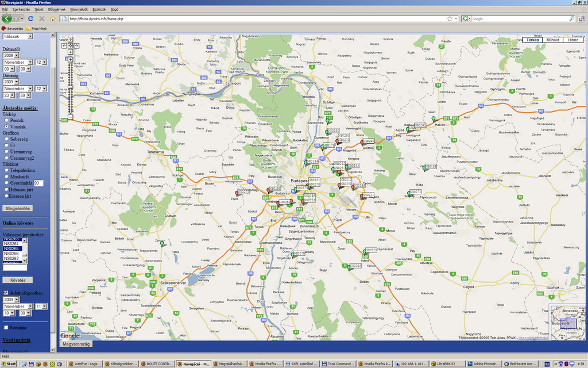The image size is (588, 368).
Task: Go to Firefox home page icon
Action: pyautogui.click(x=53, y=19)
